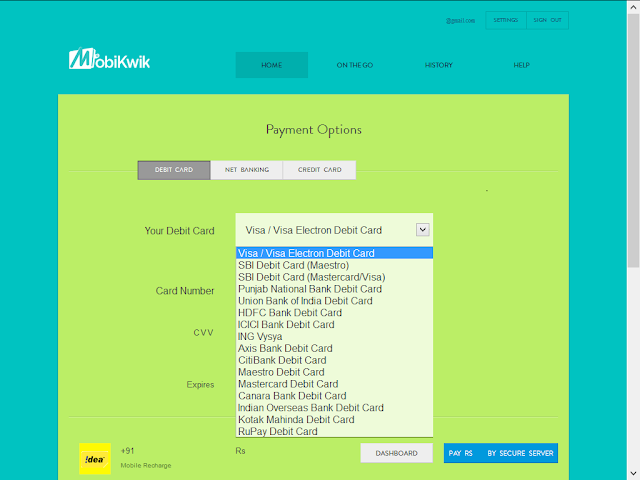Switch to the Debit Card tab
This screenshot has width=640, height=480.
pos(174,170)
